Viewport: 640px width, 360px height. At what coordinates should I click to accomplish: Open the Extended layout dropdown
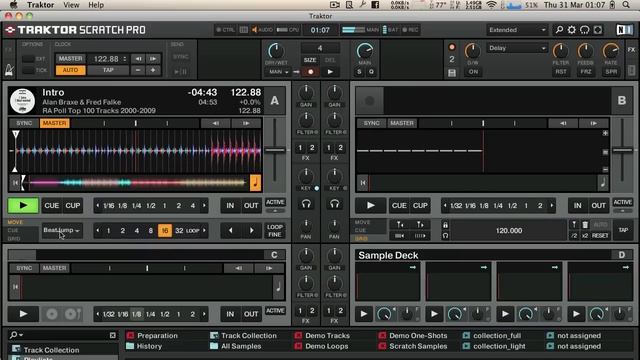516,30
